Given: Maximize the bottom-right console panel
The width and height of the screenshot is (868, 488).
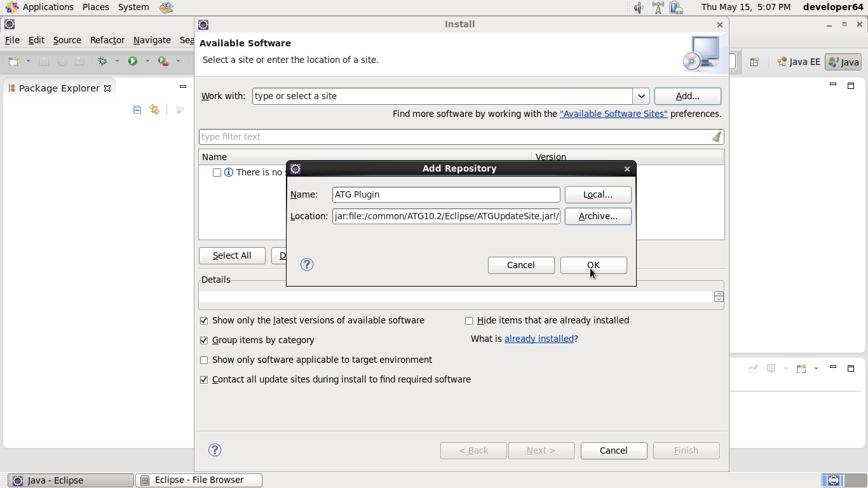Looking at the screenshot, I should (x=851, y=368).
